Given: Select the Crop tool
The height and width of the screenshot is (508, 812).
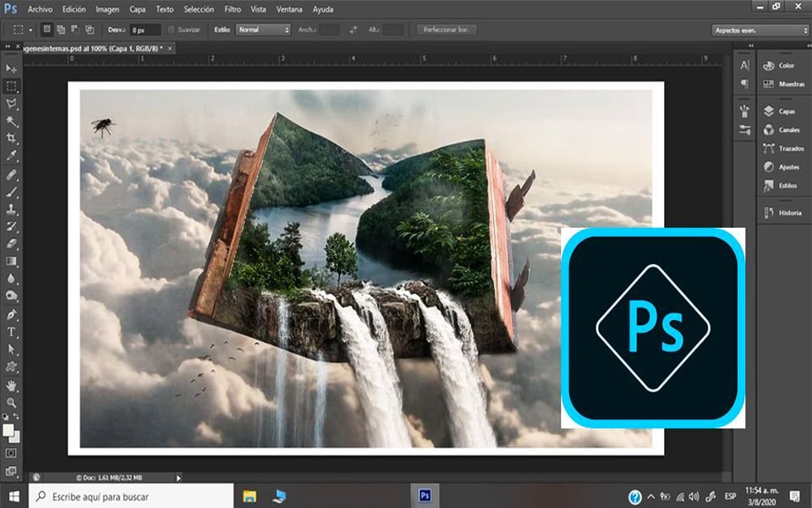Looking at the screenshot, I should pos(12,139).
